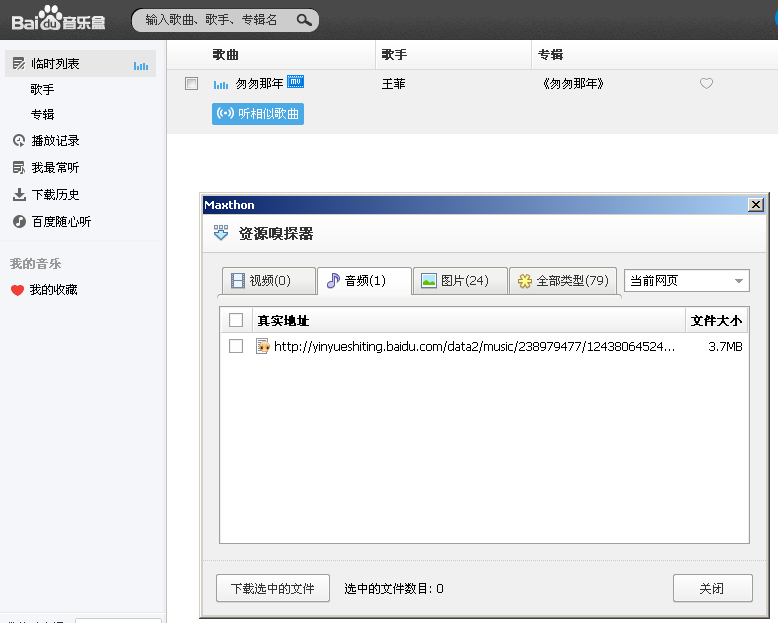The width and height of the screenshot is (778, 623).
Task: Open 我最常听 list
Action: coord(55,168)
